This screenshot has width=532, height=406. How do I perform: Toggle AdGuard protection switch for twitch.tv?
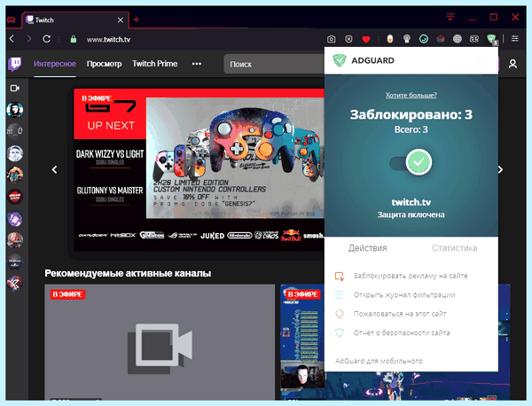tap(411, 162)
